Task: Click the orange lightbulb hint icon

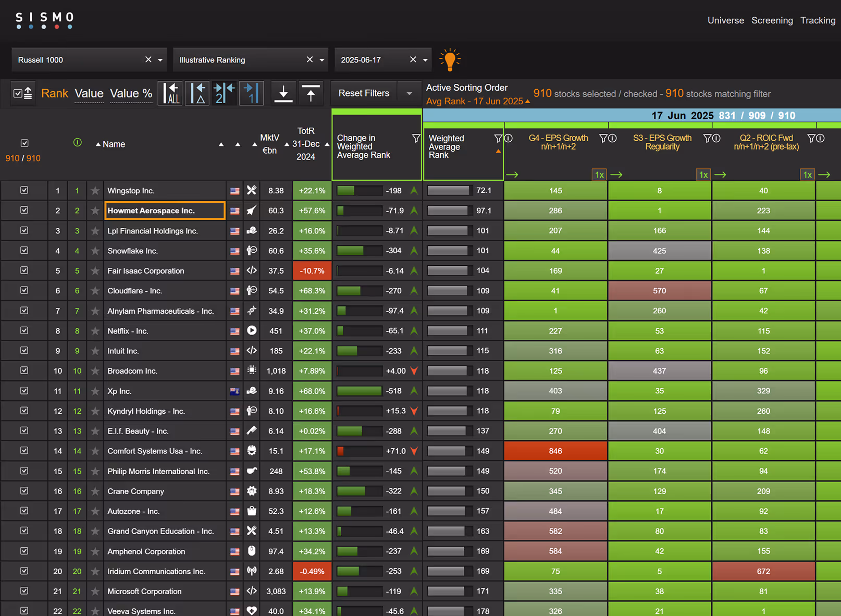Action: tap(450, 60)
